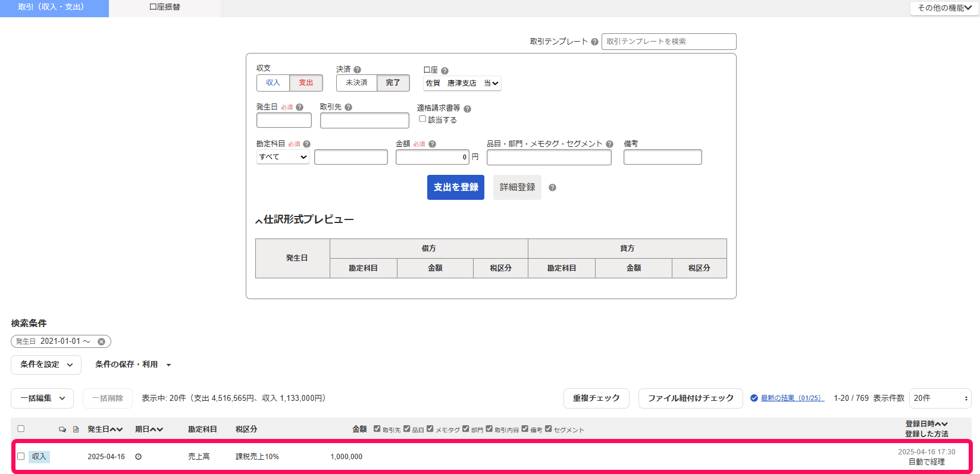Click help icon beside 詳細登録 button
The image size is (980, 474).
tap(552, 187)
